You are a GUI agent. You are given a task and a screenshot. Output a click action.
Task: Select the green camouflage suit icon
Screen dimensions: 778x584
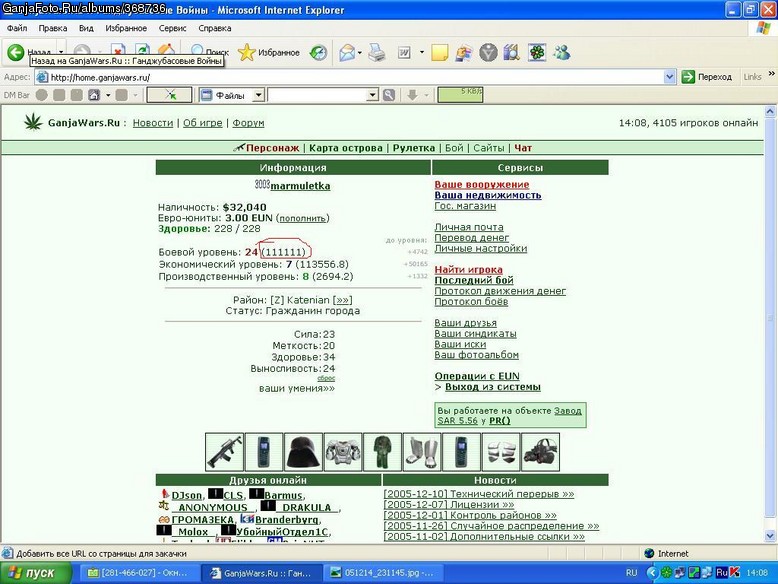point(382,452)
